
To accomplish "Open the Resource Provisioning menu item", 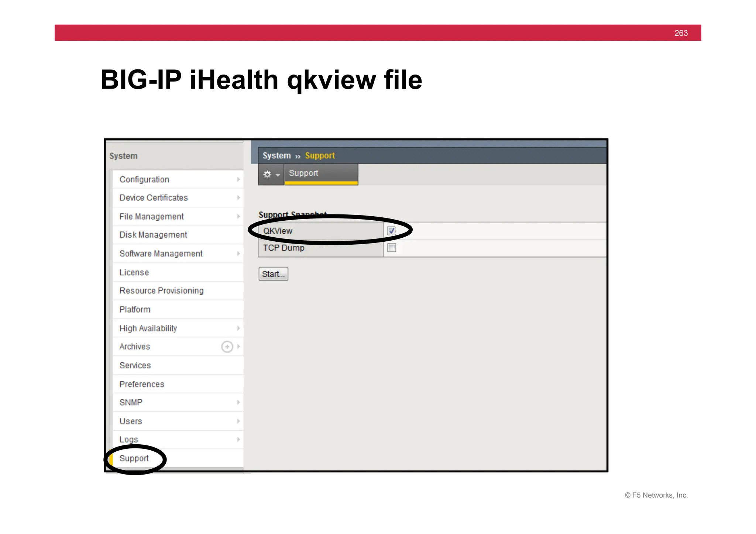I will (x=178, y=291).
